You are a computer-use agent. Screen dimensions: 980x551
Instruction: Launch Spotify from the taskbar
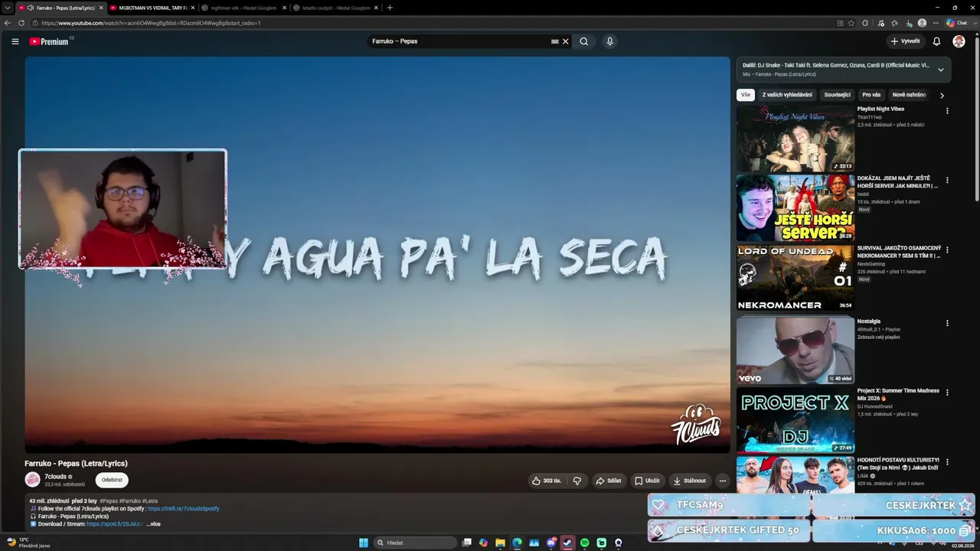click(584, 543)
